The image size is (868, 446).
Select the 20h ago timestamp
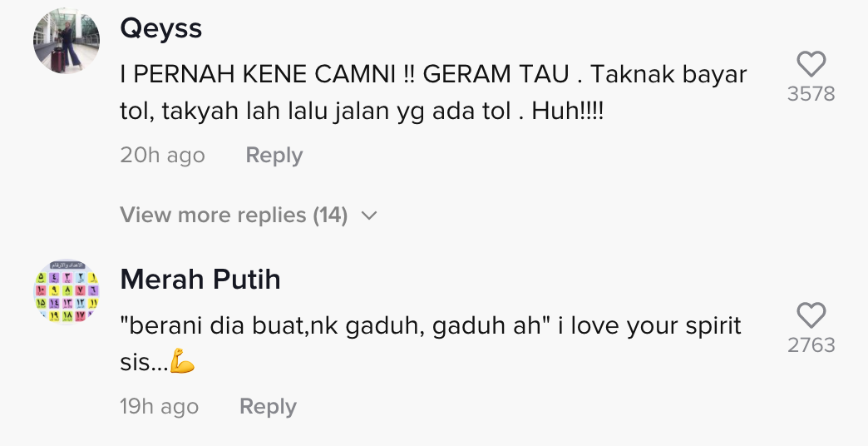point(162,156)
